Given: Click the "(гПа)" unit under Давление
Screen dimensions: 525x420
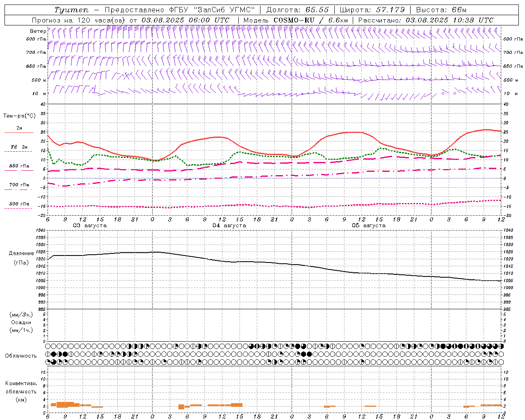Looking at the screenshot, I should [21, 262].
